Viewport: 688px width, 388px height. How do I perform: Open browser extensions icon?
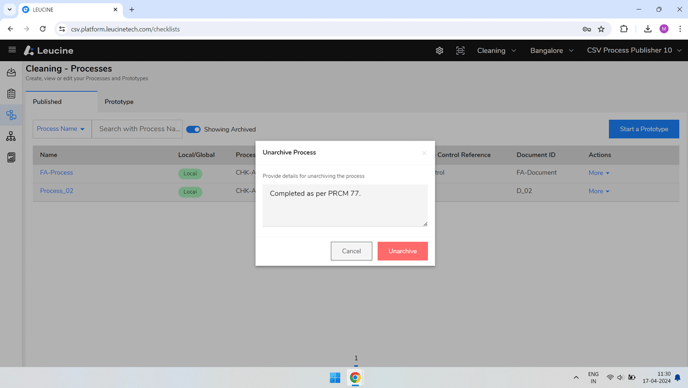click(624, 29)
